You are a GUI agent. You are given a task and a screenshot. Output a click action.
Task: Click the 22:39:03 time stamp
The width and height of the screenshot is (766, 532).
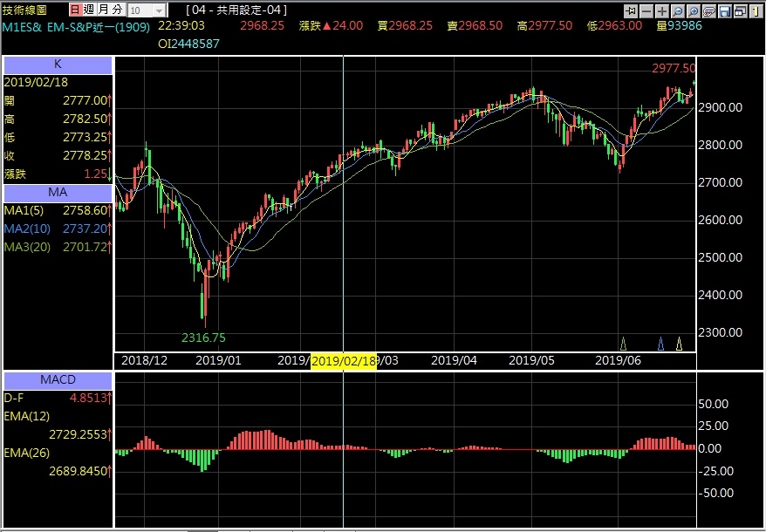(x=181, y=26)
